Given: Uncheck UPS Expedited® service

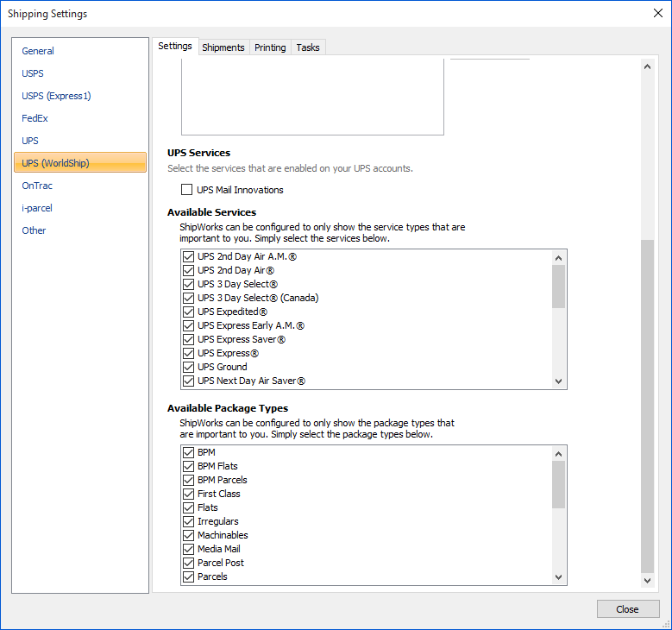Looking at the screenshot, I should tap(188, 312).
